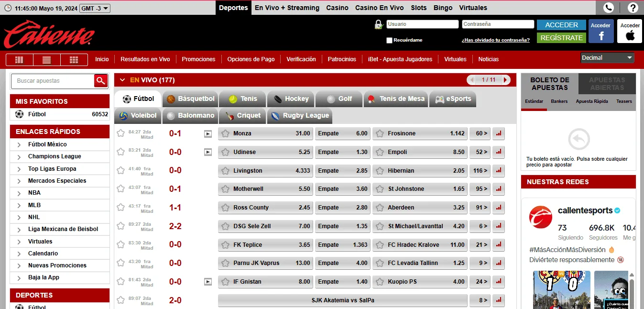
Task: Open stats chart for Ross County match
Action: point(499,208)
